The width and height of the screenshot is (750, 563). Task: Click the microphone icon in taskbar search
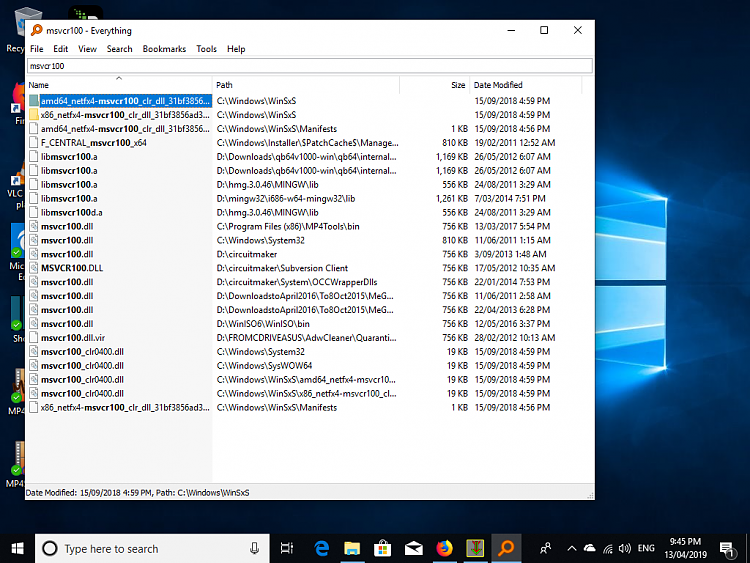[x=254, y=549]
